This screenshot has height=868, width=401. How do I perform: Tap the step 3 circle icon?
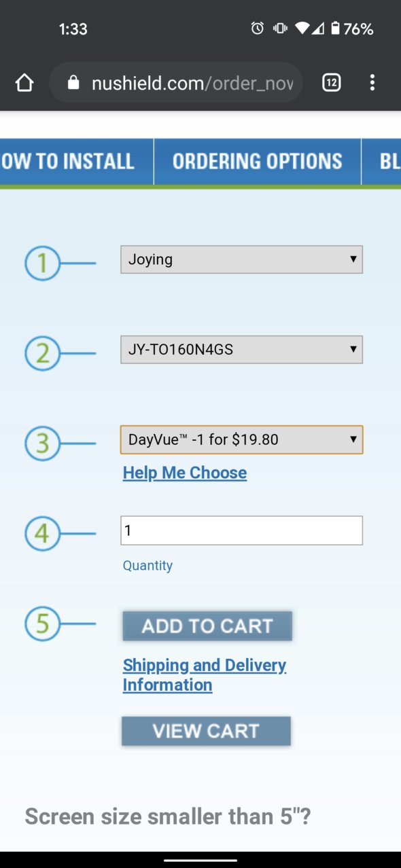point(43,444)
